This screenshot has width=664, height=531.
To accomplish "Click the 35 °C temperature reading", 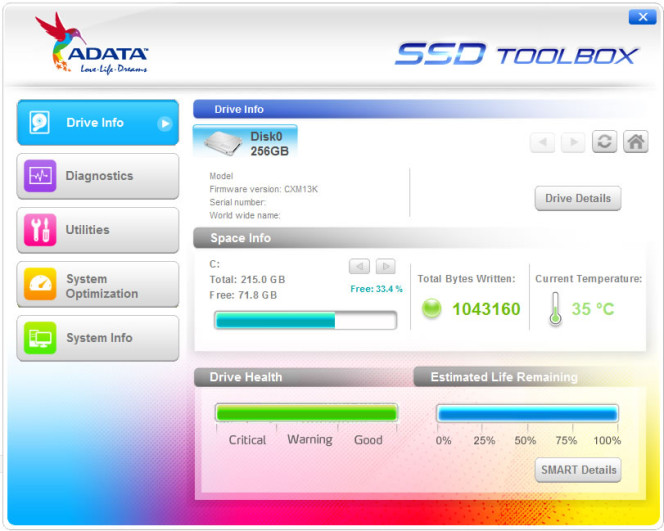I will (x=593, y=309).
